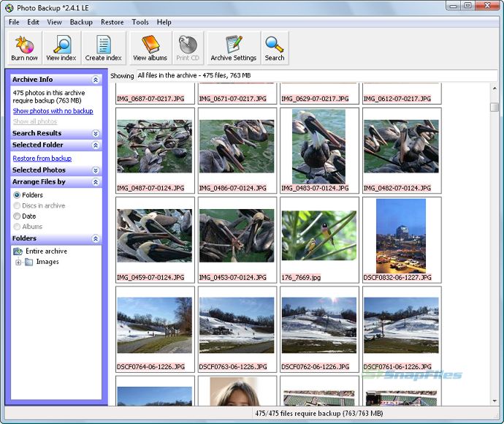The width and height of the screenshot is (504, 424).
Task: Select the Folders arrange option
Action: 17,195
